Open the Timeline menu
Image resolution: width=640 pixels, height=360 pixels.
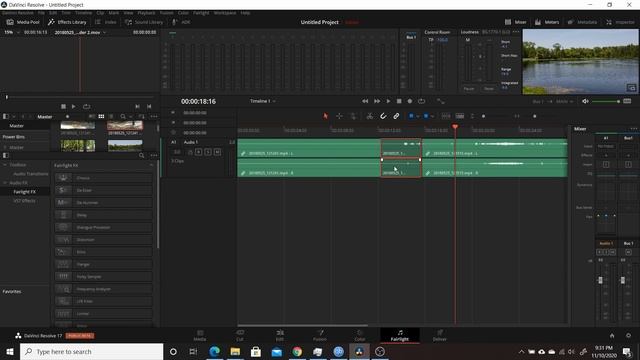pyautogui.click(x=83, y=13)
